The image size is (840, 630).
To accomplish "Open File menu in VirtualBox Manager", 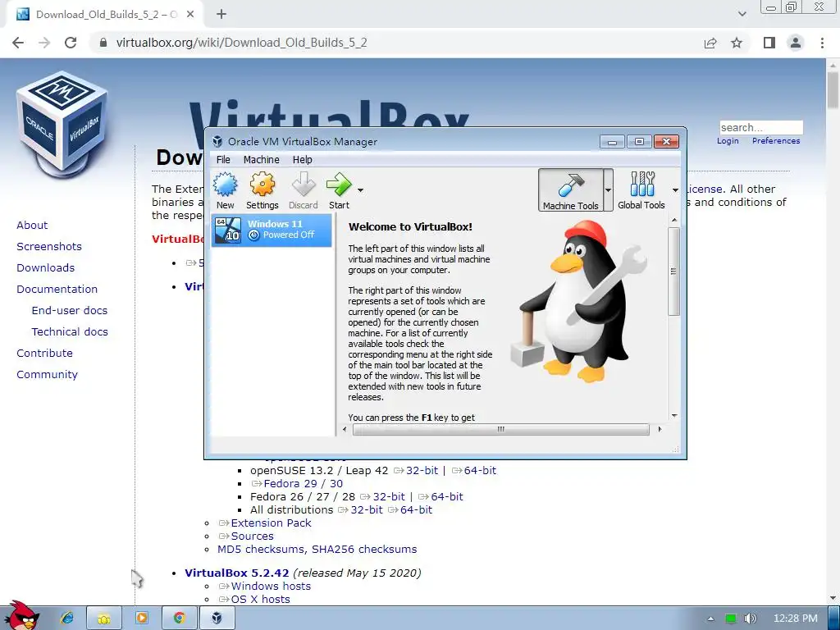I will tap(223, 160).
